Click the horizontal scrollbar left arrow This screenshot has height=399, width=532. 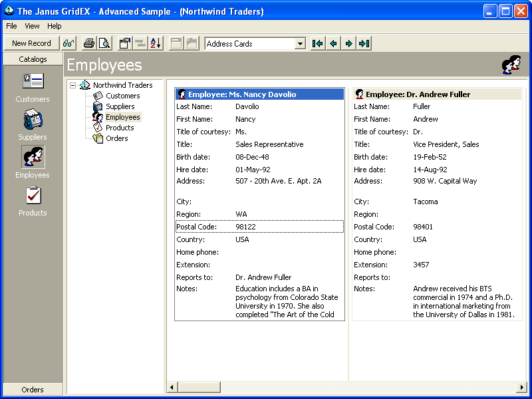click(x=172, y=387)
